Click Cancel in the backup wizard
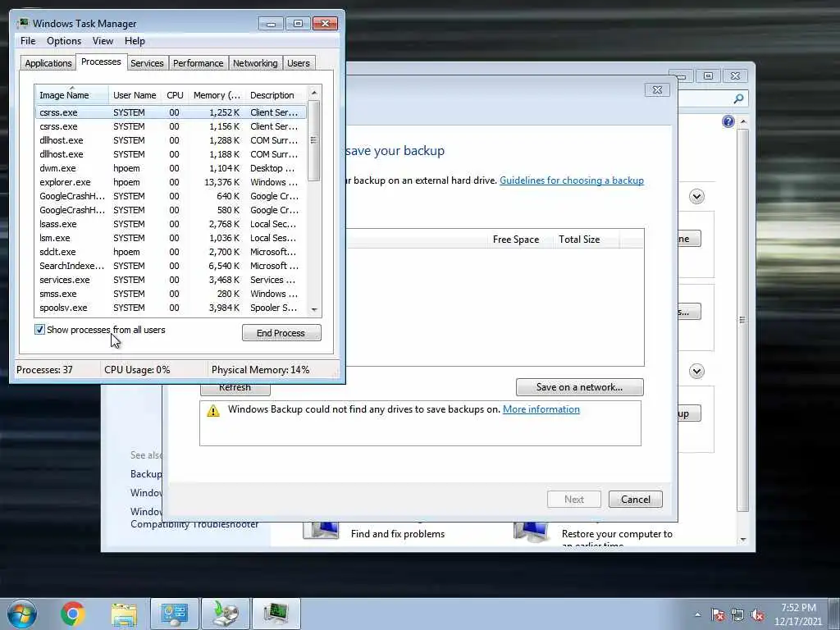Image resolution: width=840 pixels, height=630 pixels. (636, 500)
